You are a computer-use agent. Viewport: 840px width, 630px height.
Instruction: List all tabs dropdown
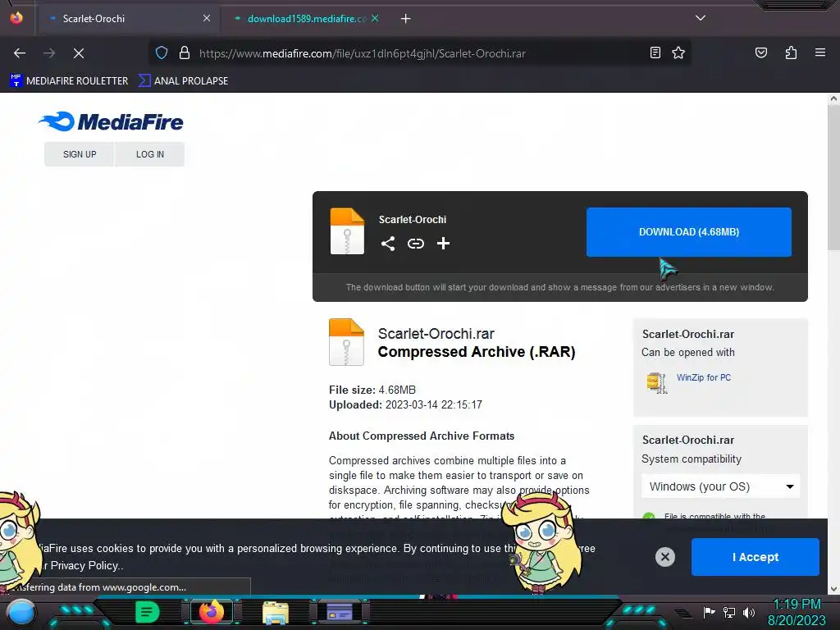click(701, 18)
